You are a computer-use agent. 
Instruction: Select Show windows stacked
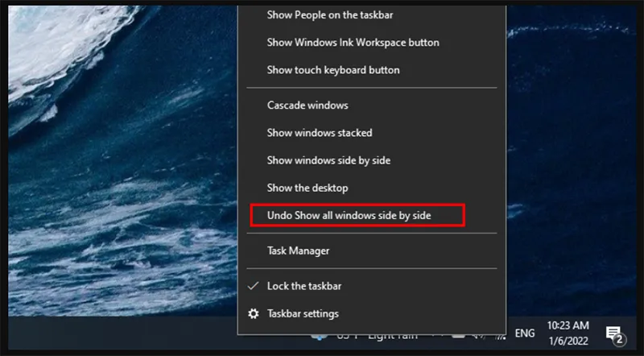point(320,133)
